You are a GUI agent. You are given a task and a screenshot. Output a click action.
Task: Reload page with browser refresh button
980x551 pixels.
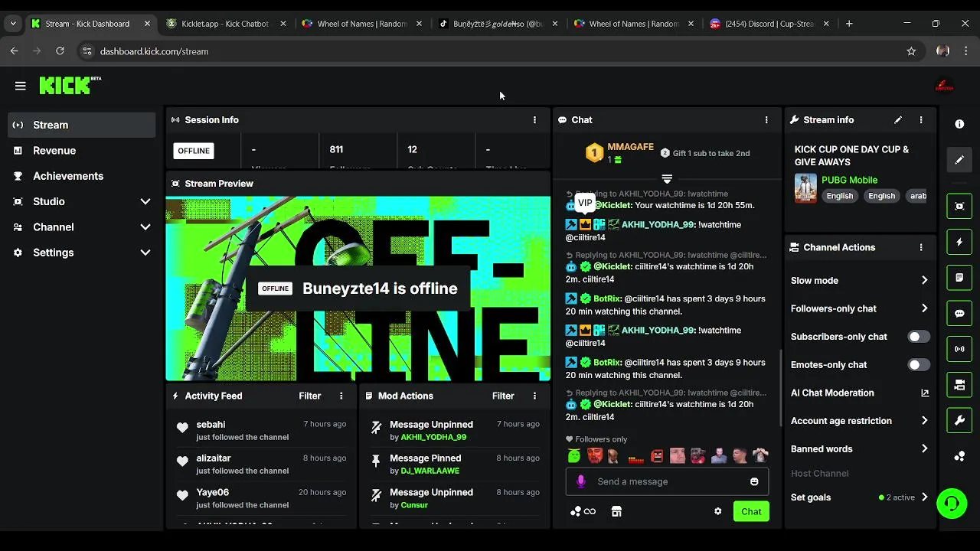pos(60,51)
